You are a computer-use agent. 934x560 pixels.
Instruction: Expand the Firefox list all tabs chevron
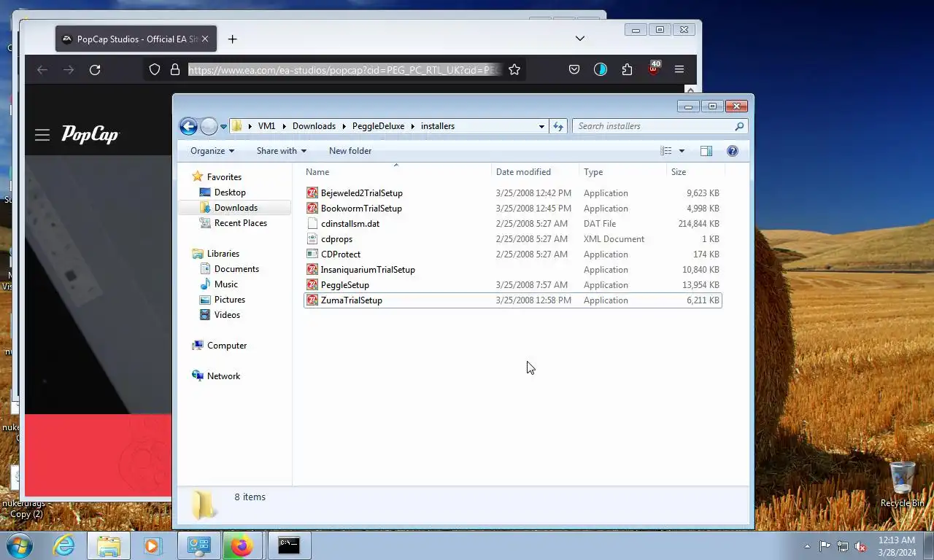(580, 39)
